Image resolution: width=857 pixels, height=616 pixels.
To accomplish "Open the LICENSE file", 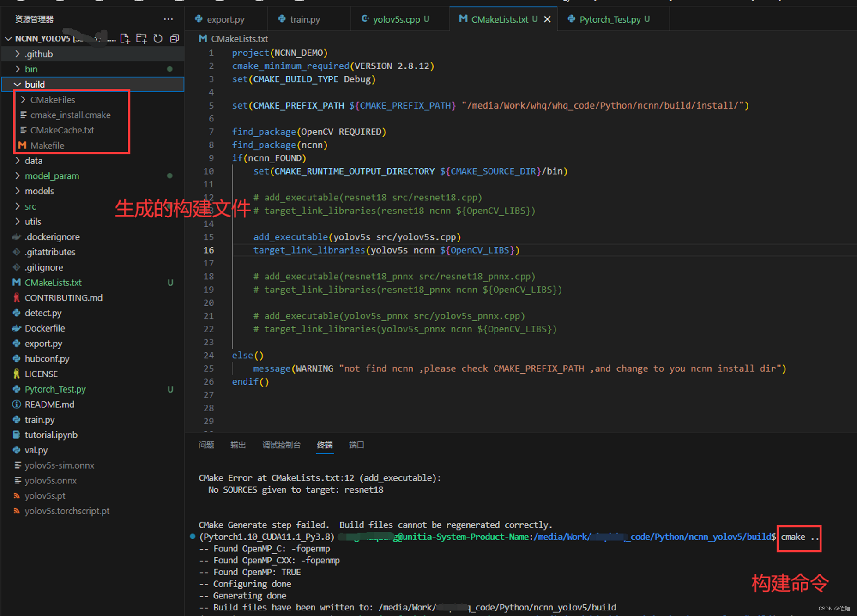I will (x=92, y=374).
